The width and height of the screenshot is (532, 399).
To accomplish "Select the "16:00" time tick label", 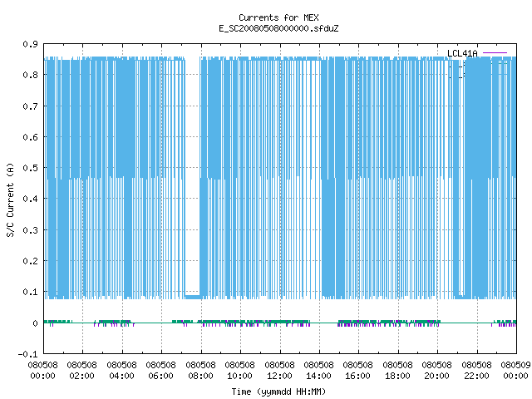I will (358, 376).
